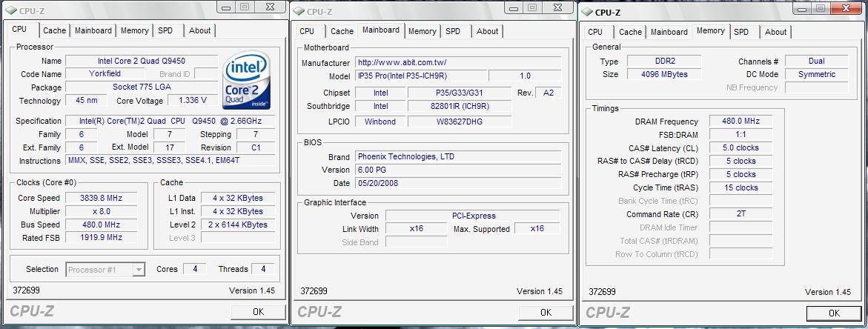
Task: Open the About tab in the middle CPU-Z window
Action: click(487, 31)
